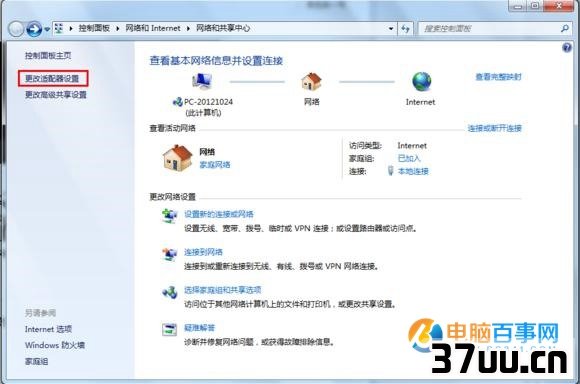Select 控制面板 breadcrumb item

pyautogui.click(x=94, y=28)
